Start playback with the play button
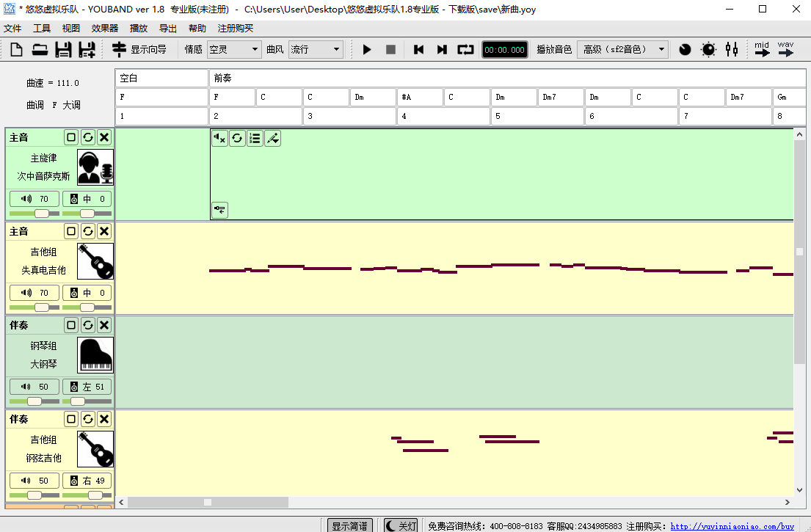Viewport: 811px width, 532px height. pyautogui.click(x=367, y=50)
